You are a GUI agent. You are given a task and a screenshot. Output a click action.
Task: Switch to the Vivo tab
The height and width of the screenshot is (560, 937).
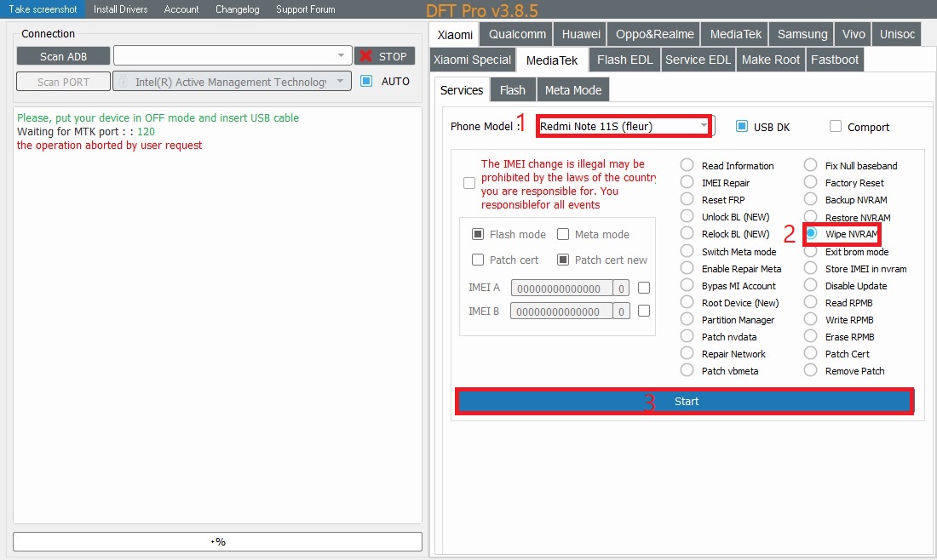[x=853, y=34]
